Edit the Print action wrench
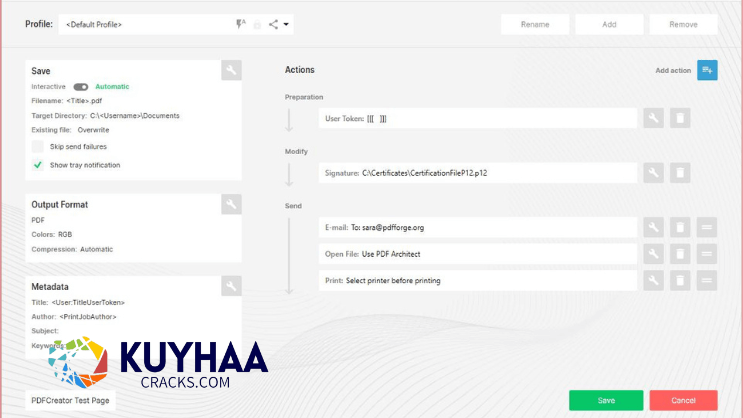 point(653,280)
